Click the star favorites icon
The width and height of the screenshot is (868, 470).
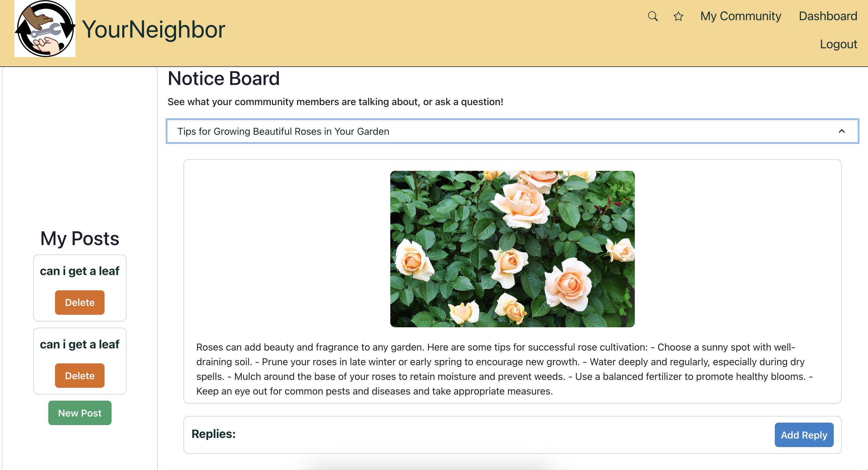pyautogui.click(x=678, y=16)
